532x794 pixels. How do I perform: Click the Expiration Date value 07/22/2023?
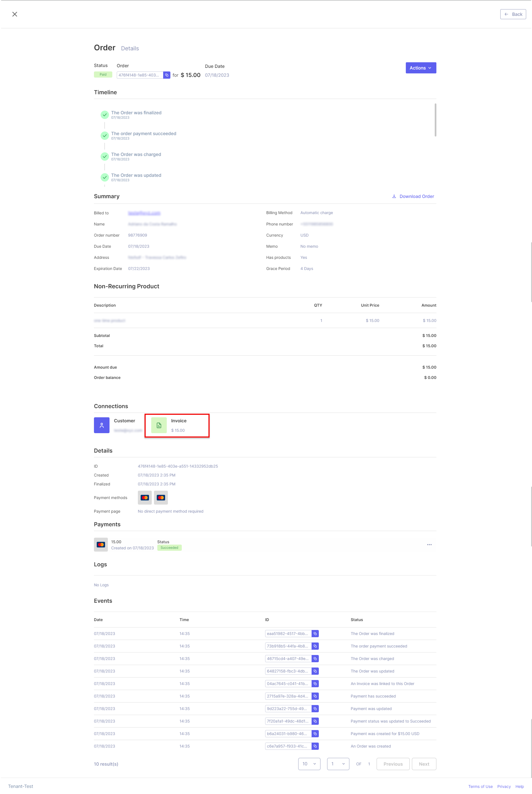pos(139,268)
